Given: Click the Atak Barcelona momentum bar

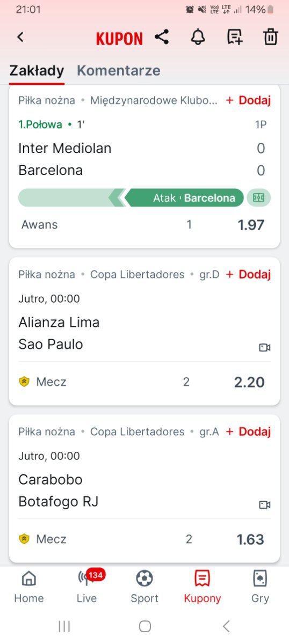Looking at the screenshot, I should point(131,197).
